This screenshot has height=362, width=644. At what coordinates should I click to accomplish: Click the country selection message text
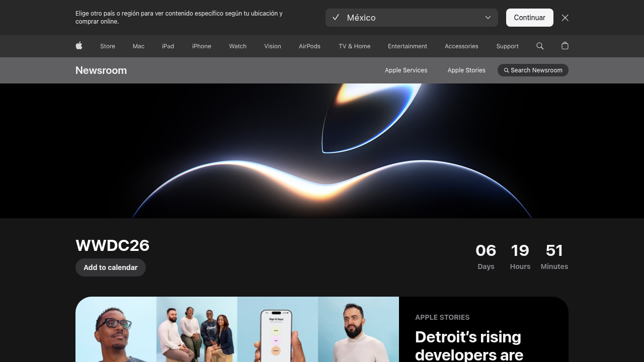click(x=179, y=18)
